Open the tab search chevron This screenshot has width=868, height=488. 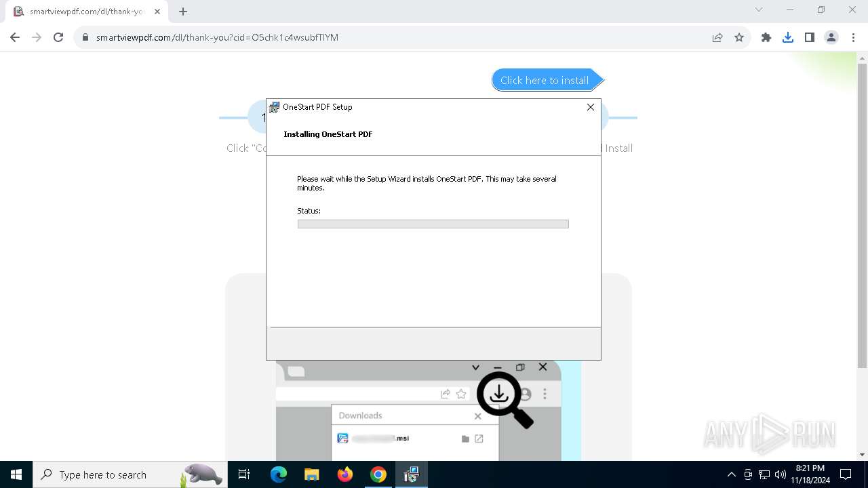(759, 9)
